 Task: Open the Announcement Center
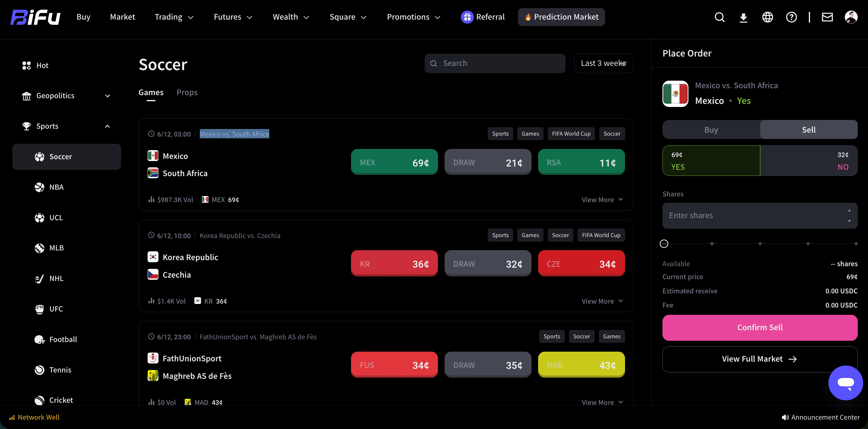(x=821, y=417)
